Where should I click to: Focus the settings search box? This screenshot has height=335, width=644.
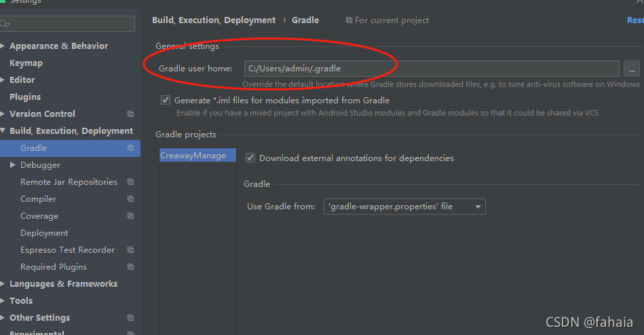tap(67, 24)
